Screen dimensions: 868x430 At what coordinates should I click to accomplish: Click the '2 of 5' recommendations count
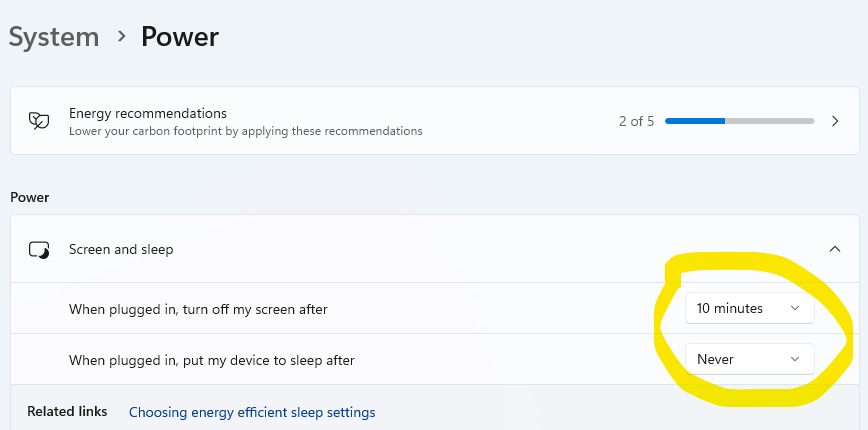[637, 121]
